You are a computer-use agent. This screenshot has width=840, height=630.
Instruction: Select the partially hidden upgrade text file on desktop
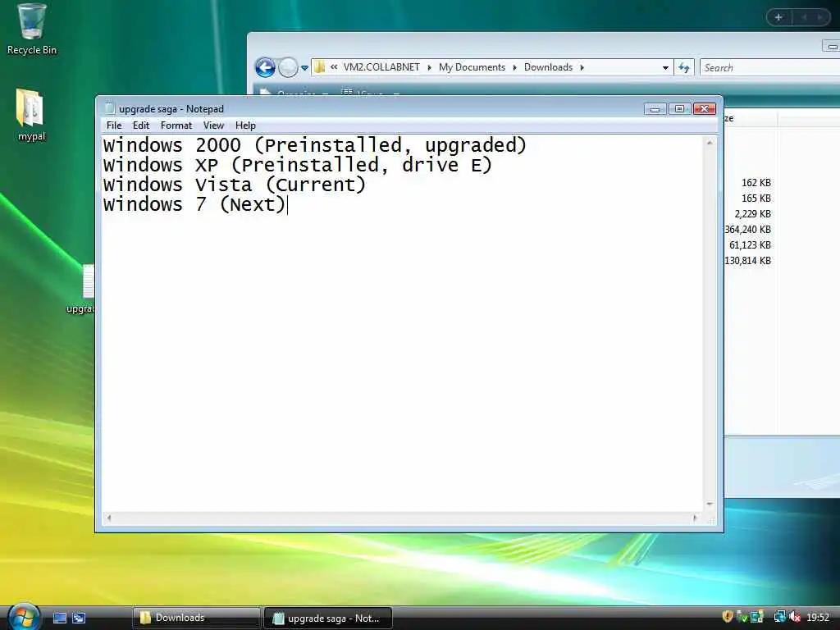pos(83,288)
